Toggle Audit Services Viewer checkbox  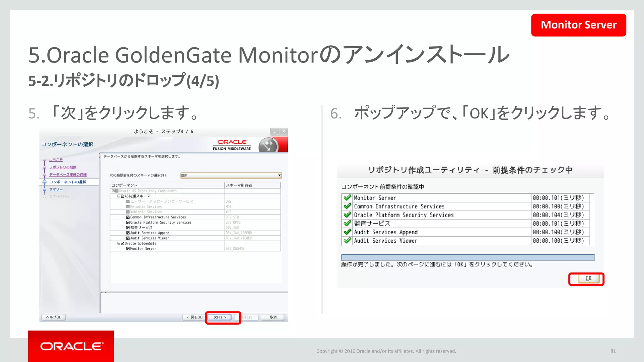[128, 238]
